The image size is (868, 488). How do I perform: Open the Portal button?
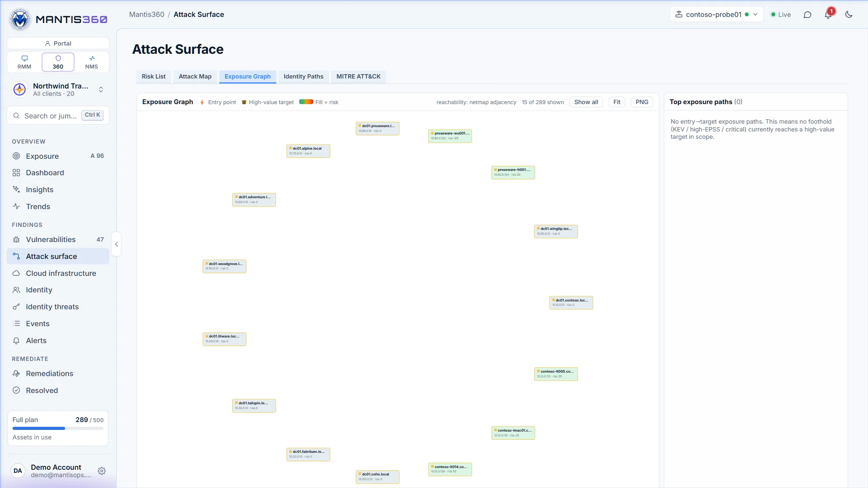click(58, 43)
